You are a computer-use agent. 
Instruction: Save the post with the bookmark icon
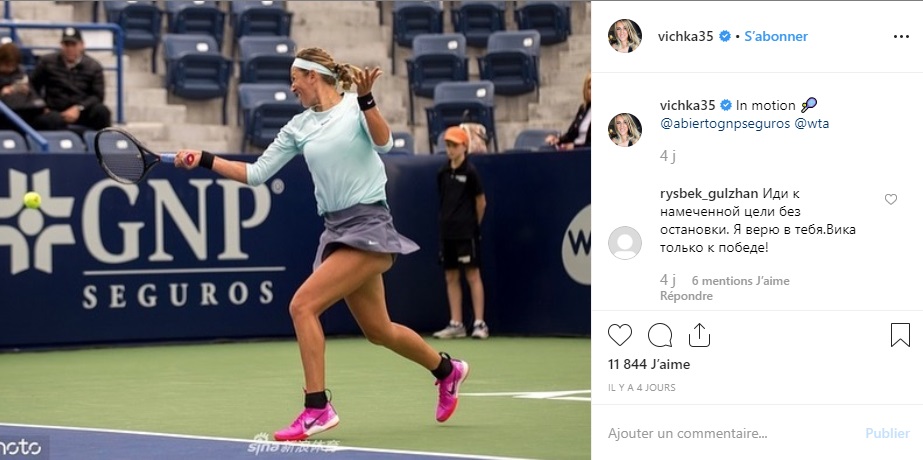tap(900, 335)
